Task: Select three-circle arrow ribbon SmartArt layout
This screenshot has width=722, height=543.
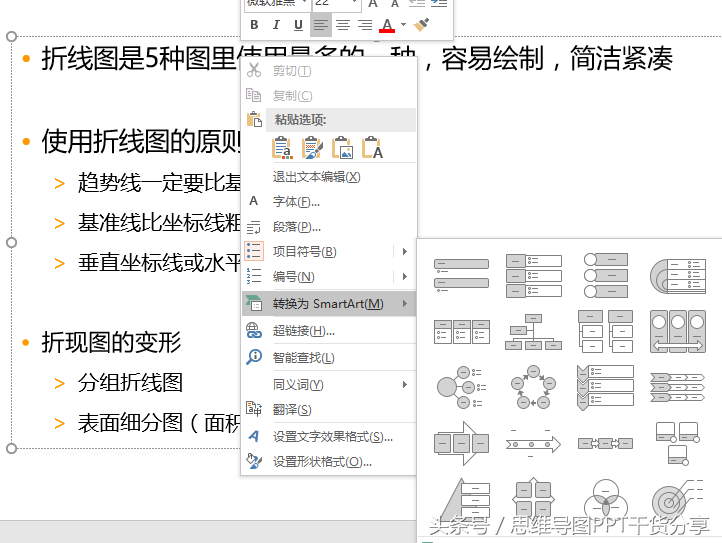Action: 678,332
